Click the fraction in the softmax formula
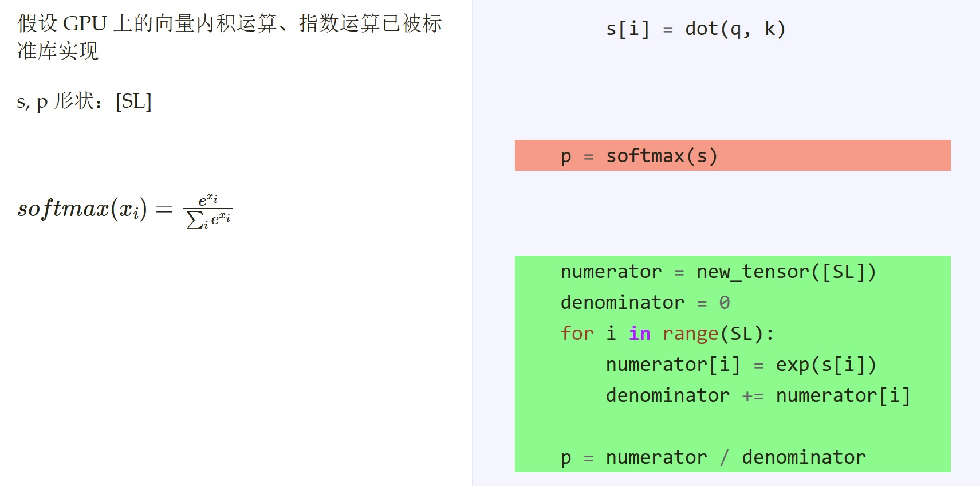Viewport: 980px width, 486px height. pos(208,211)
